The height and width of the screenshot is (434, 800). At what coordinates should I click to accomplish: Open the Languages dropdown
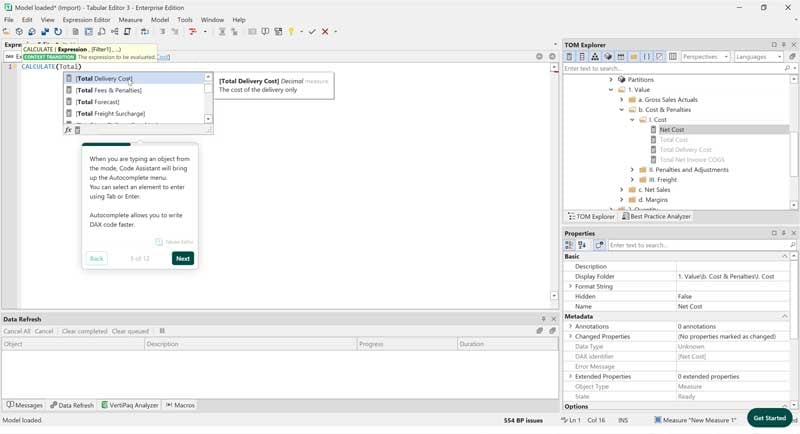[x=759, y=57]
